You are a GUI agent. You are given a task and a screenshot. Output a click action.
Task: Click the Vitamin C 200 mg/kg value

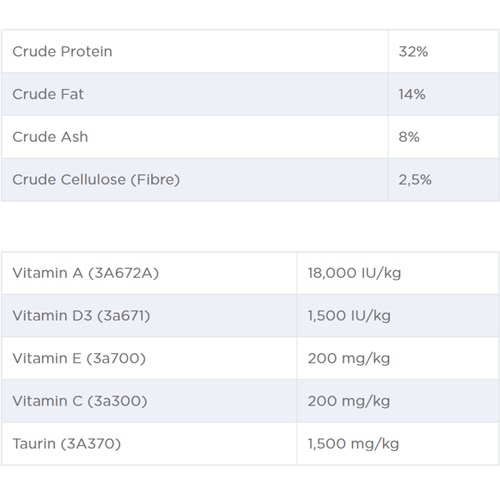349,401
